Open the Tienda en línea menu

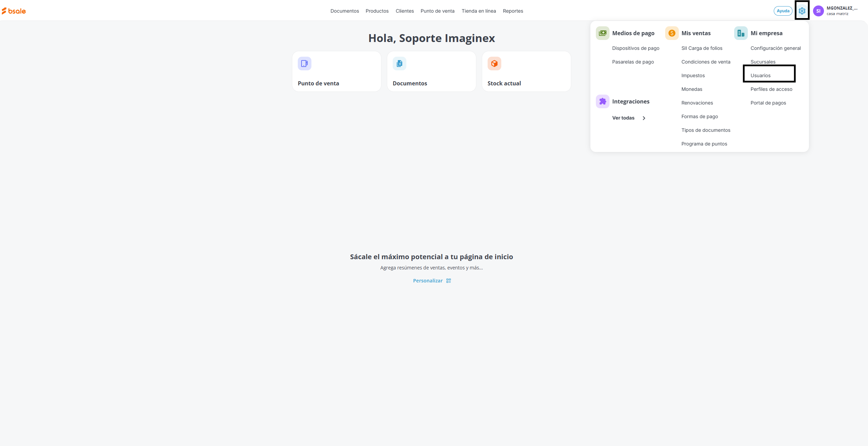point(479,11)
